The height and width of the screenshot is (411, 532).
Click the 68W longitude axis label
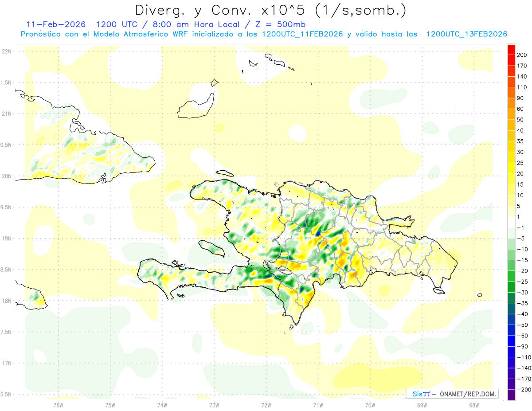tap(473, 405)
